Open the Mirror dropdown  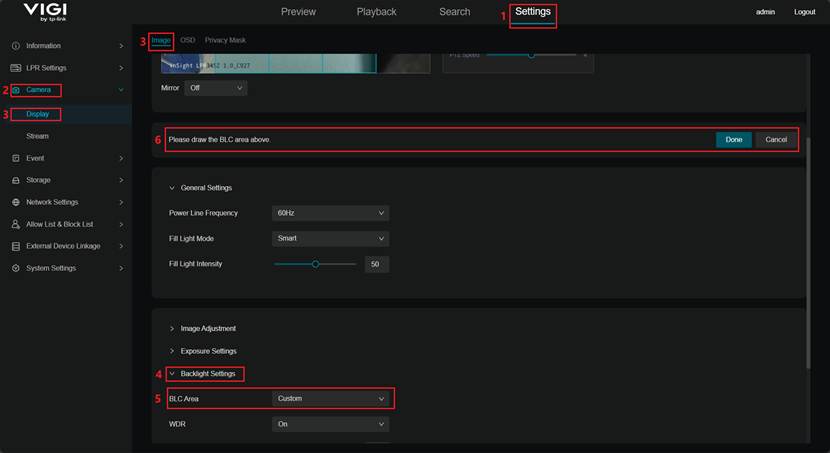coord(215,88)
